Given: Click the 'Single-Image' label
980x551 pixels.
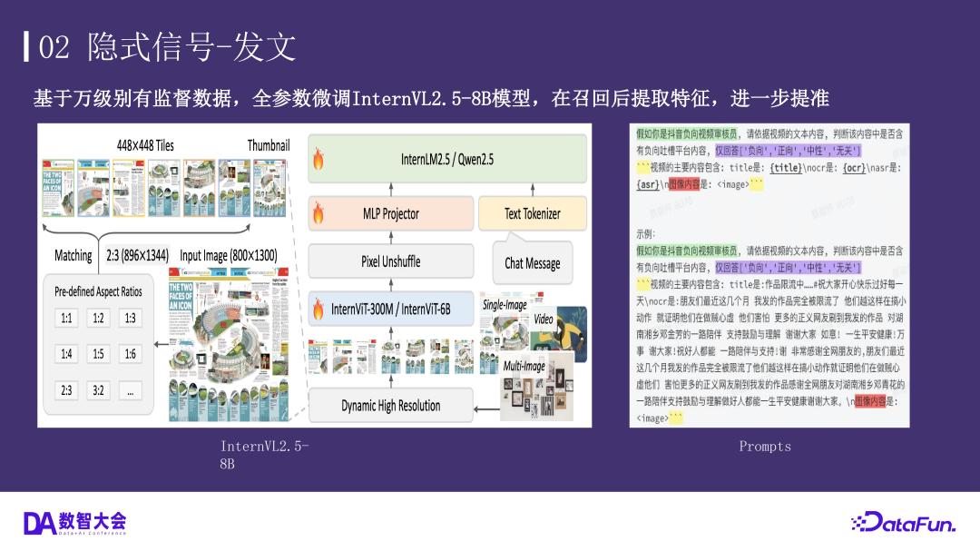Looking at the screenshot, I should pos(505,305).
